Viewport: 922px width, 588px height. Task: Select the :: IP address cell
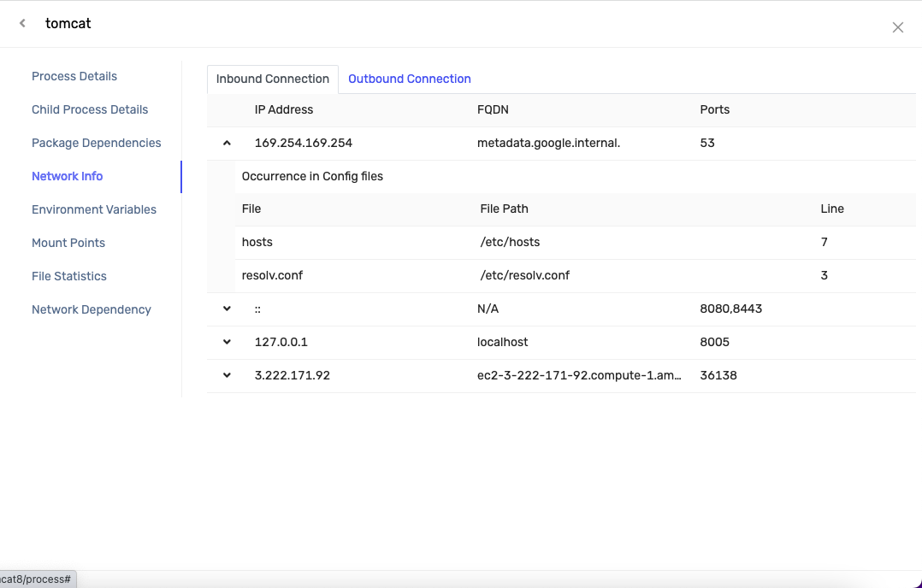[x=257, y=309]
